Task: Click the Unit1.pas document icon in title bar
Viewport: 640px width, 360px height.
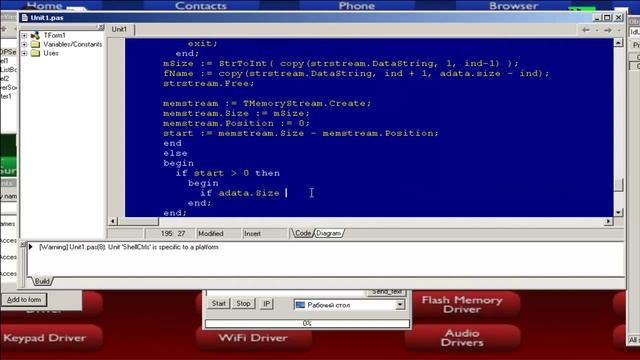Action: coord(24,18)
